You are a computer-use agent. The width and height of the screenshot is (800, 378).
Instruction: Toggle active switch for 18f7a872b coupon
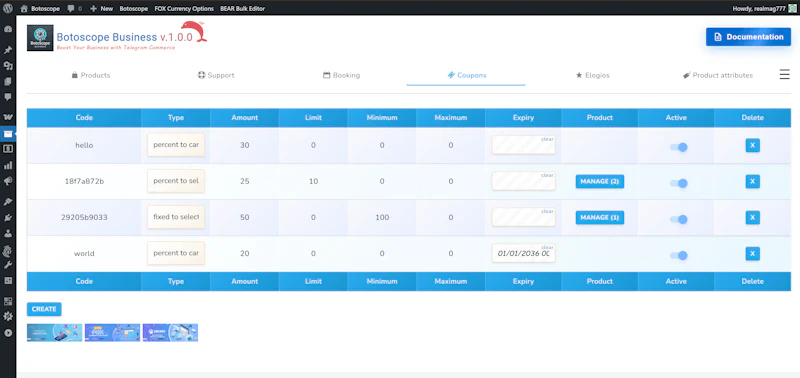point(679,183)
